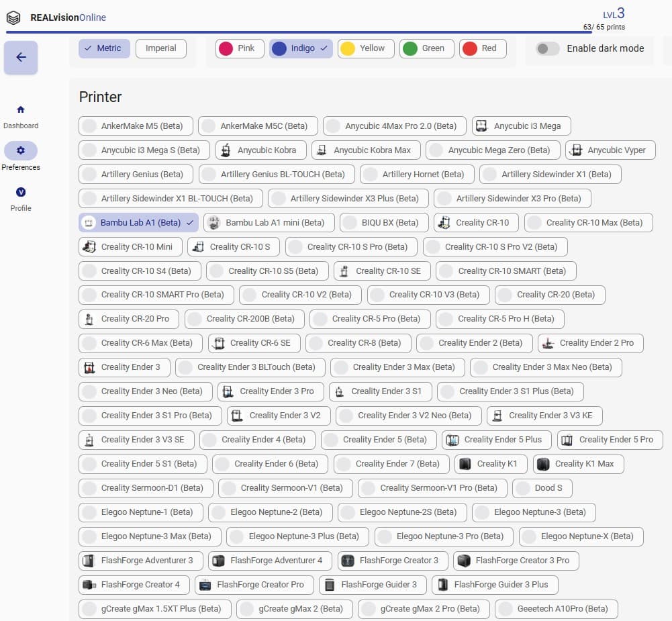Click the Anycubic Vyper printer icon
The image size is (672, 621).
coord(575,150)
